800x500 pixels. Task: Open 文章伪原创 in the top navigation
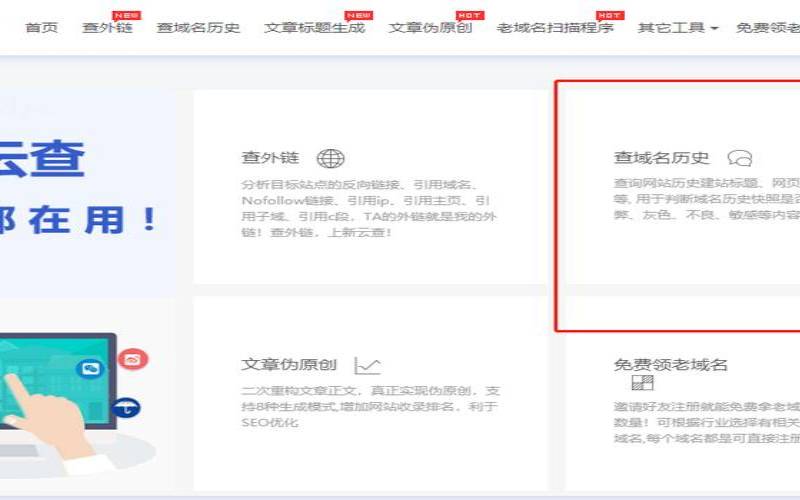(x=430, y=28)
